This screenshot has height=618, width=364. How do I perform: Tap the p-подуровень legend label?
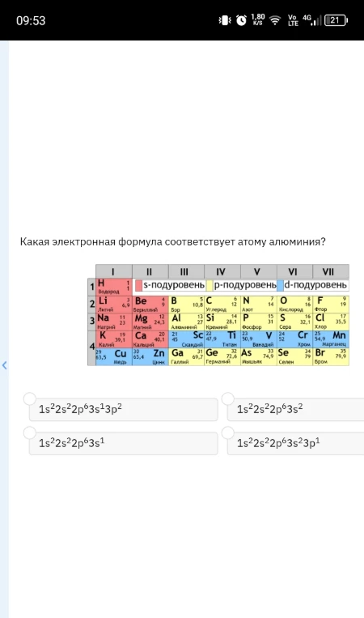click(x=245, y=285)
